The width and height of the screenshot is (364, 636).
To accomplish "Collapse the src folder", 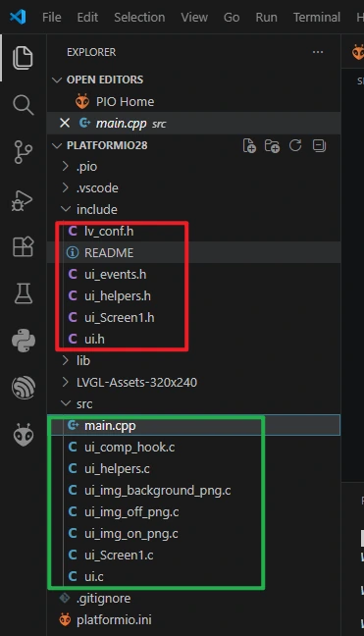I will coord(193,403).
